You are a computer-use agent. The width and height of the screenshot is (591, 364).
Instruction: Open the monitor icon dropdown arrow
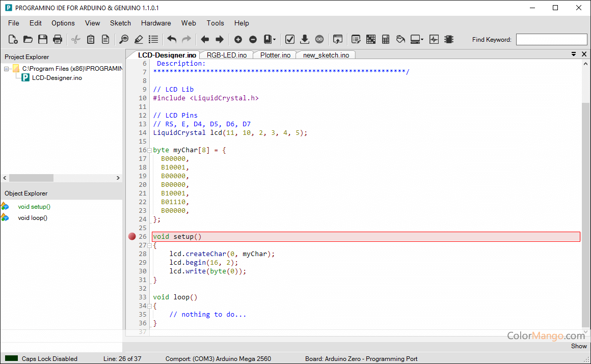pos(422,40)
